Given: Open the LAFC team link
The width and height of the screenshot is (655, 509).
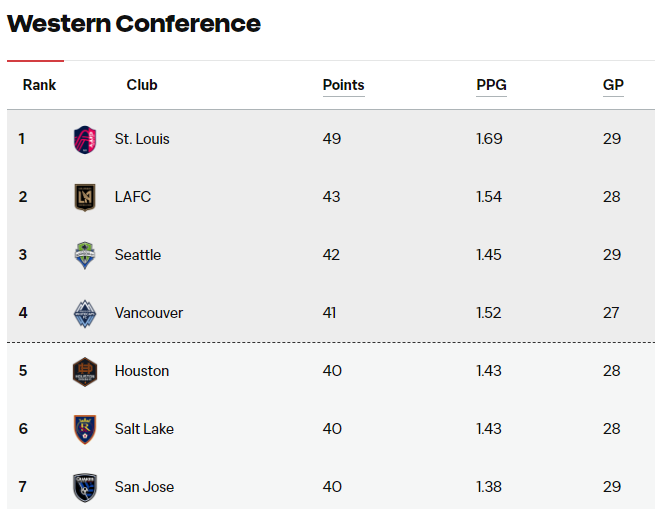Looking at the screenshot, I should pos(133,197).
